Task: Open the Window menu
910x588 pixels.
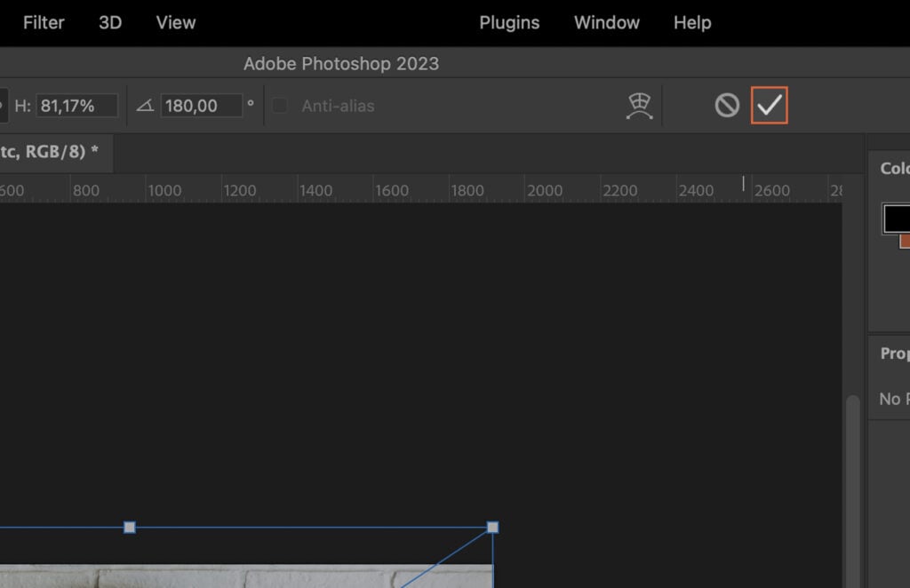Action: pos(607,22)
